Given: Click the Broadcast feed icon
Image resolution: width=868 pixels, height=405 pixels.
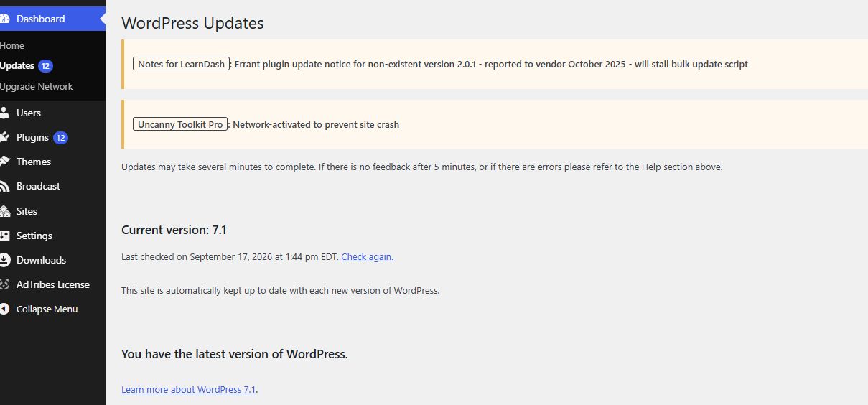Looking at the screenshot, I should point(4,186).
